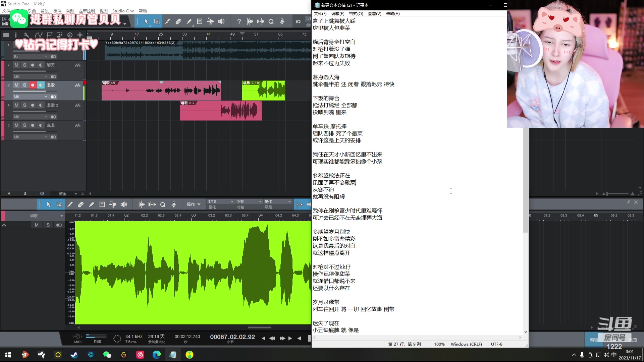Open the 1/16 quantize dropdown

pyautogui.click(x=220, y=201)
